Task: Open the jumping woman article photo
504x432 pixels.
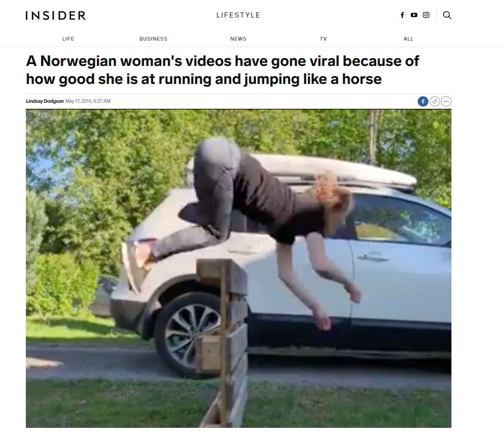Action: pyautogui.click(x=238, y=268)
